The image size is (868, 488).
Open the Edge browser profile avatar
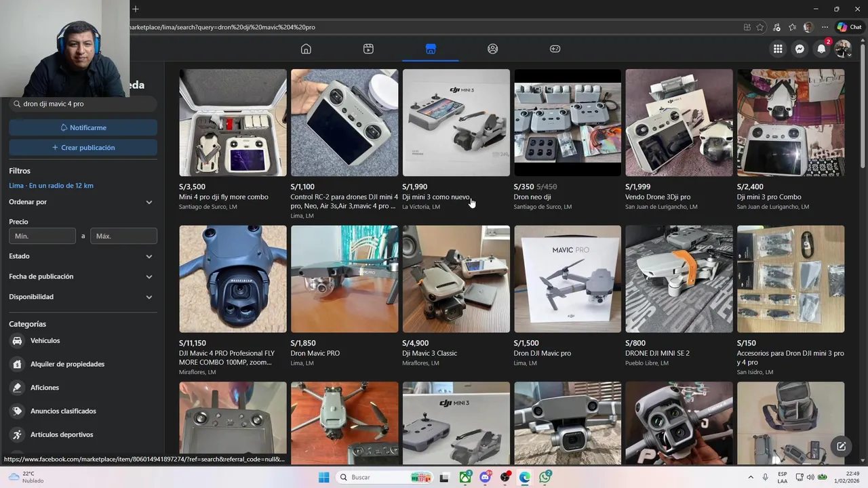click(x=808, y=27)
